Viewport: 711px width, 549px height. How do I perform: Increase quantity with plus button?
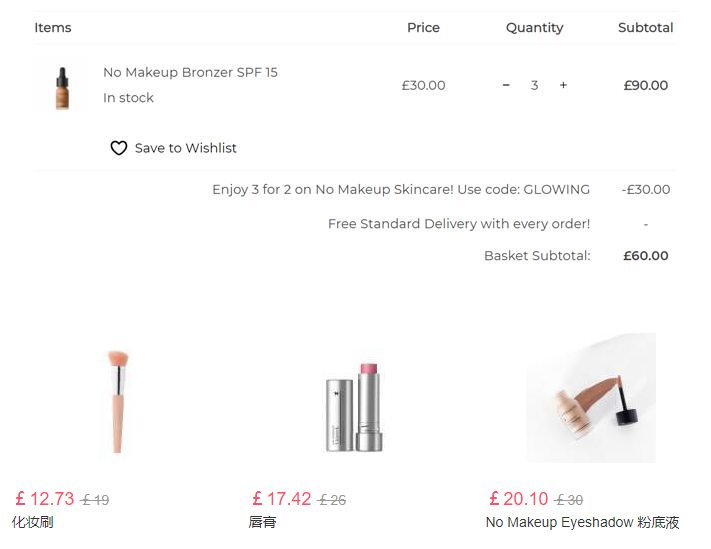click(563, 86)
